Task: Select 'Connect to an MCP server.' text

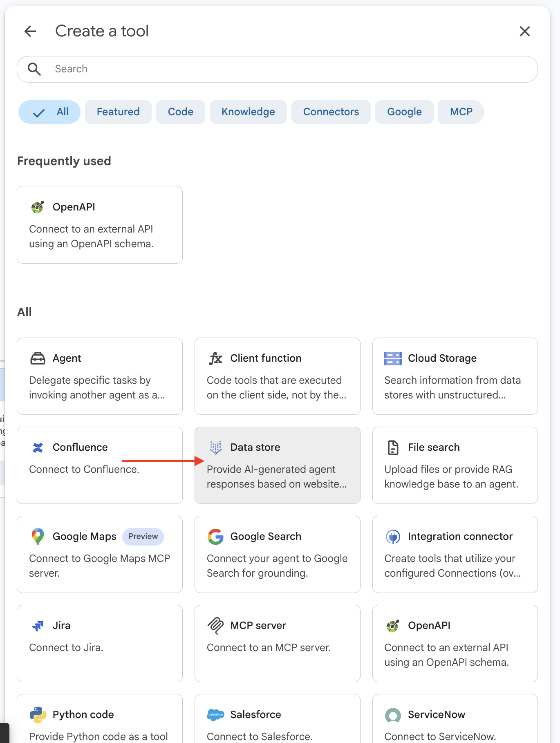Action: 269,647
